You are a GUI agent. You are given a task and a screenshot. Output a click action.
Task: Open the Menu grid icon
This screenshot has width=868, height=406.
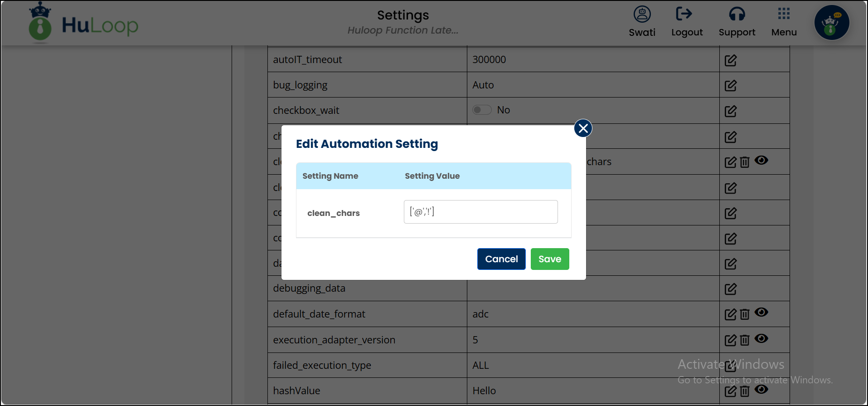coord(784,14)
